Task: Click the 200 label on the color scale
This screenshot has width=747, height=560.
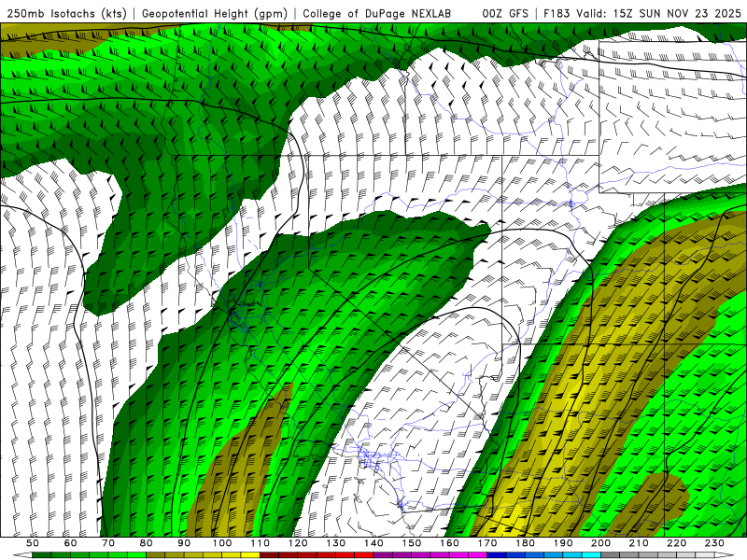Action: click(x=600, y=543)
